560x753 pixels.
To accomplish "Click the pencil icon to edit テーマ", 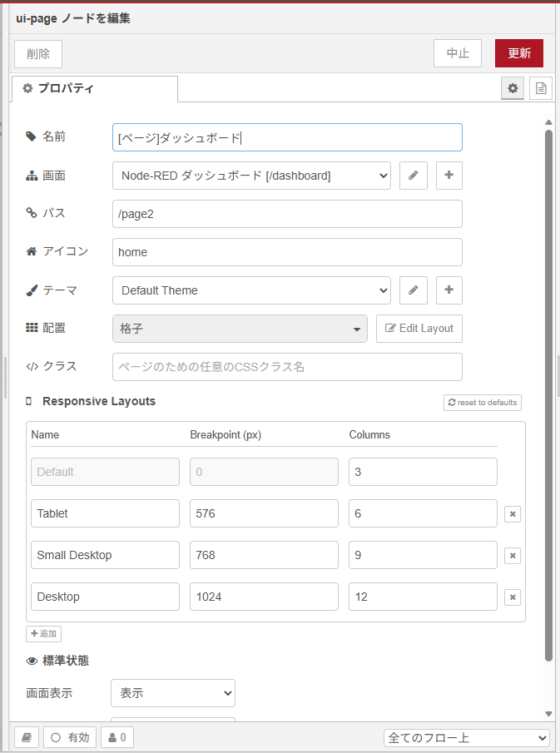I will (413, 290).
